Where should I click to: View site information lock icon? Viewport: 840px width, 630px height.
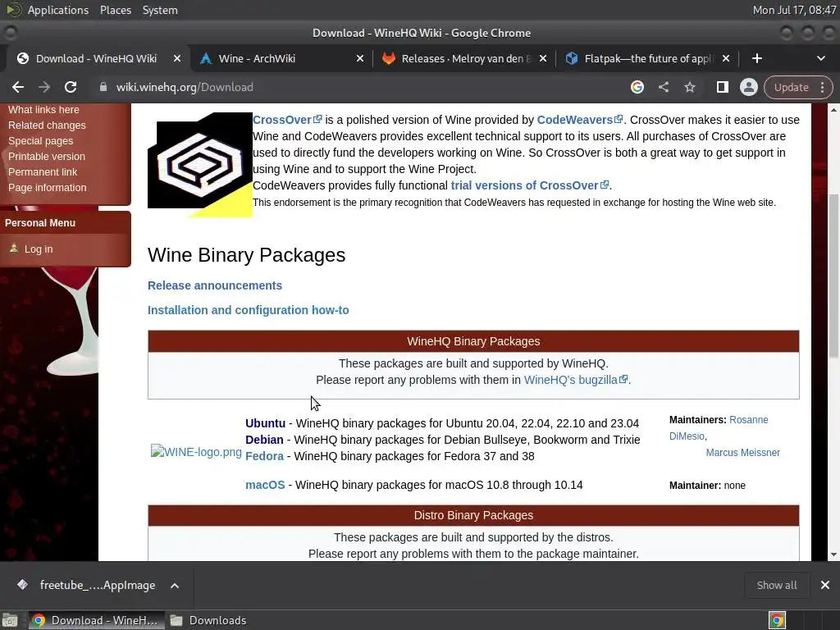pos(103,87)
